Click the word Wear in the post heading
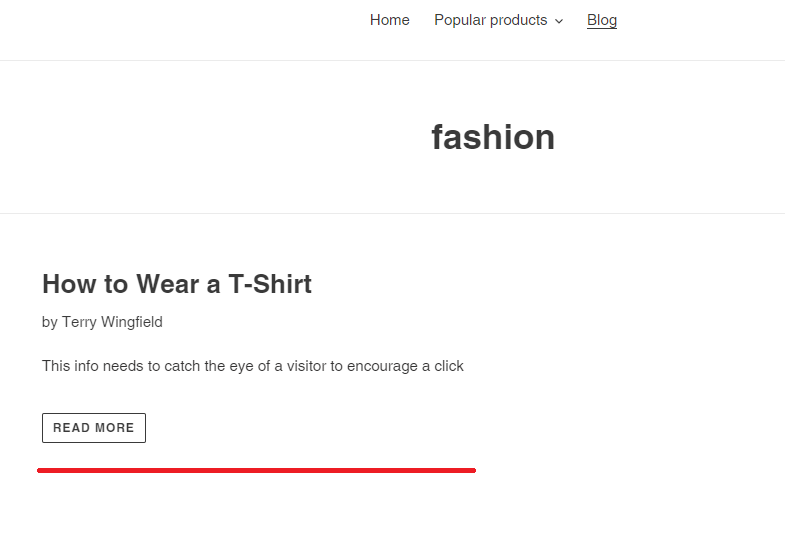785x533 pixels. (x=168, y=284)
